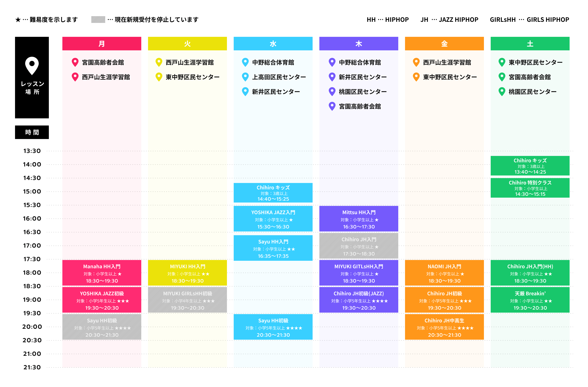Click the pink pin beside 宮園高齢者会館 under Monday
The width and height of the screenshot is (588, 387).
[75, 62]
